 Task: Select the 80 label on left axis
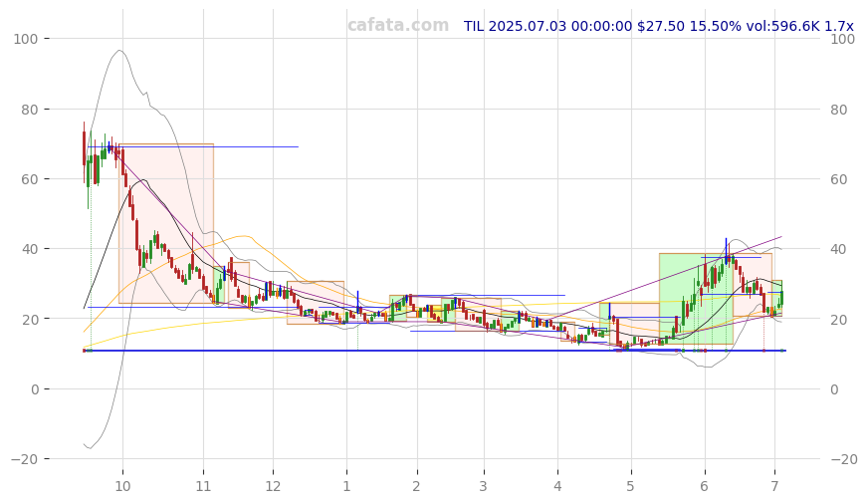coord(30,110)
